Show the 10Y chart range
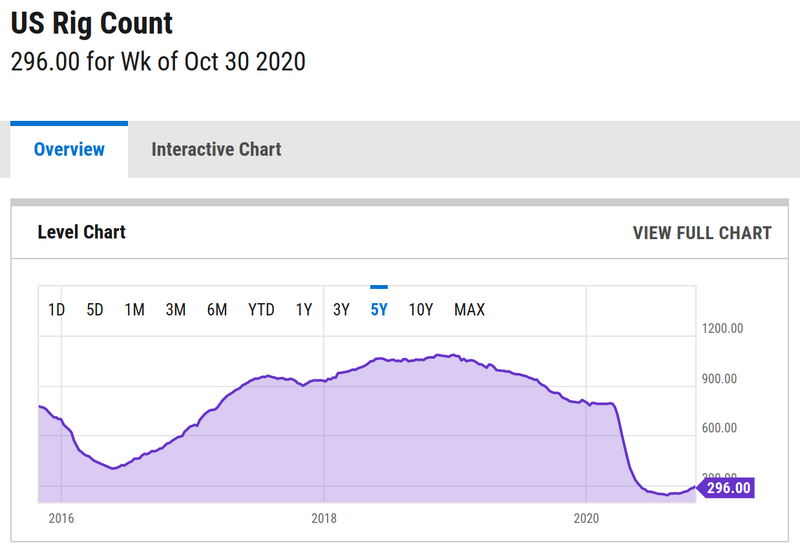 tap(421, 310)
